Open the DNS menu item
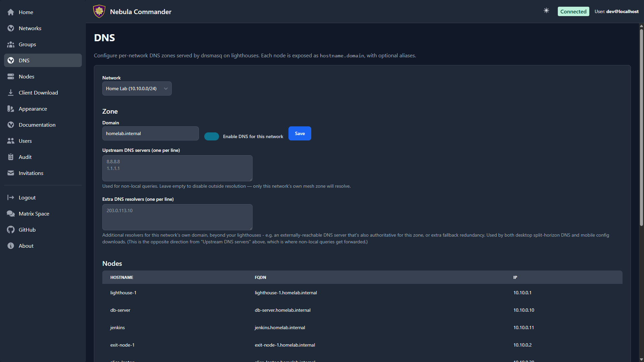644x362 pixels. coord(43,60)
